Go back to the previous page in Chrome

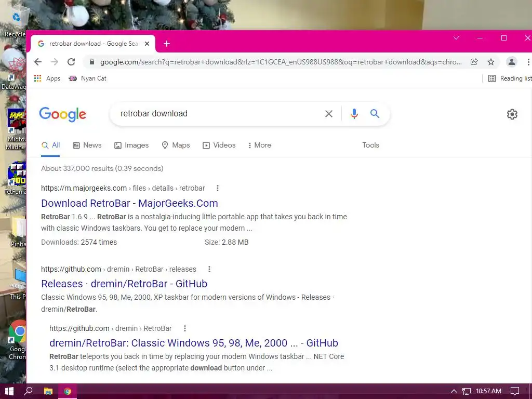[38, 62]
